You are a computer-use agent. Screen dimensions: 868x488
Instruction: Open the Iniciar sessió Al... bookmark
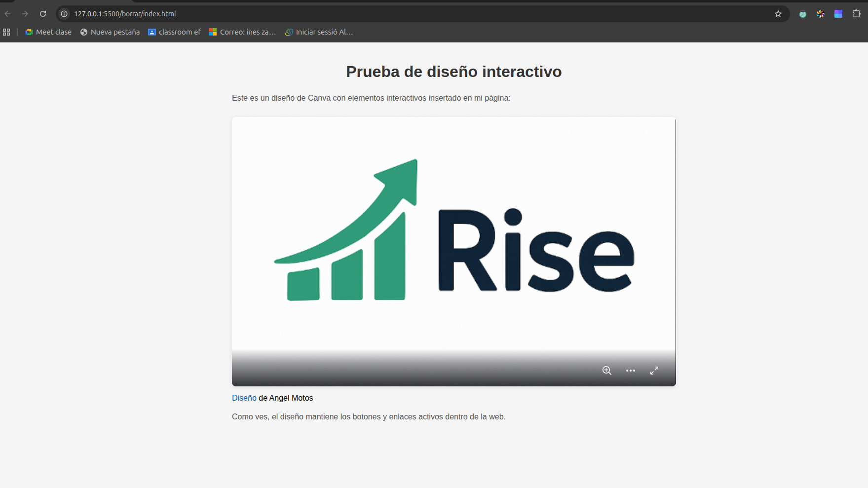click(x=319, y=32)
